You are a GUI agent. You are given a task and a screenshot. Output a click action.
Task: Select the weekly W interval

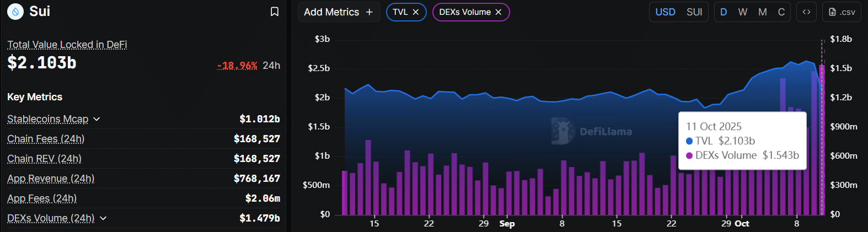(x=743, y=12)
